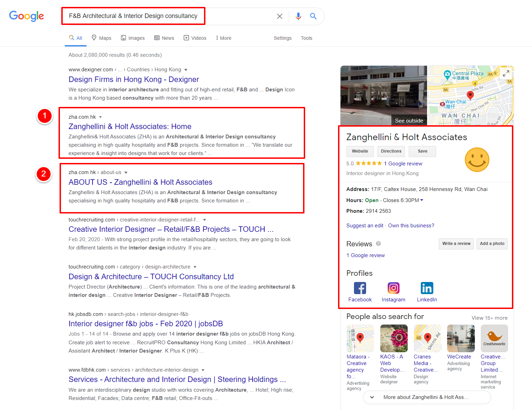Open WeCreate advertising agency thumbnail

coord(461,338)
